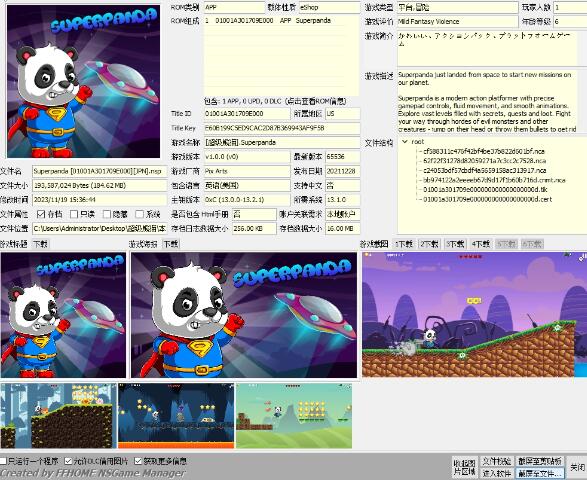Click the 游戏厂商 field showing Pix Arts
Viewport: 587px width, 480px height.
click(247, 171)
